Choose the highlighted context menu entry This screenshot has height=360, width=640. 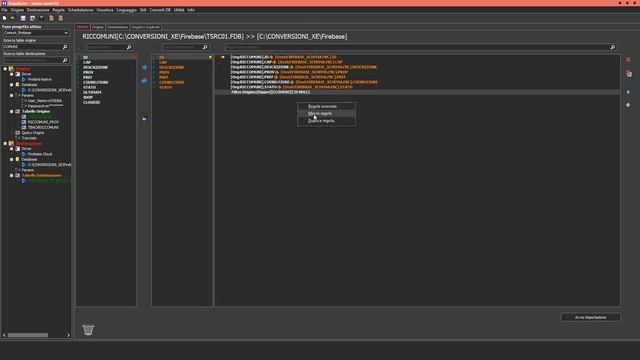(x=327, y=113)
